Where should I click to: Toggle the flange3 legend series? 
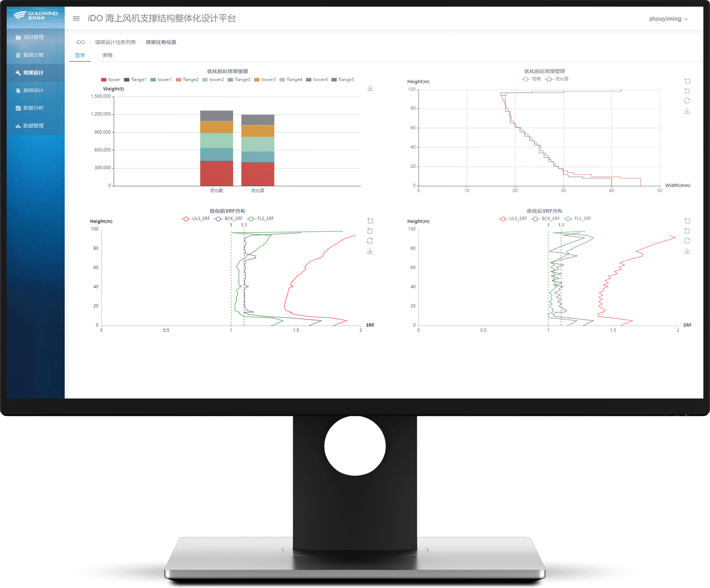[239, 80]
